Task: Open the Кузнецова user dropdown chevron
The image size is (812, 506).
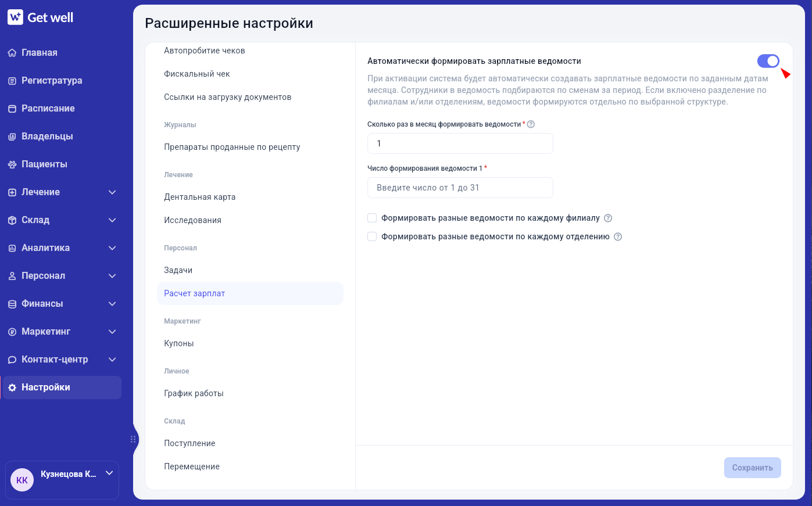Action: [x=109, y=473]
